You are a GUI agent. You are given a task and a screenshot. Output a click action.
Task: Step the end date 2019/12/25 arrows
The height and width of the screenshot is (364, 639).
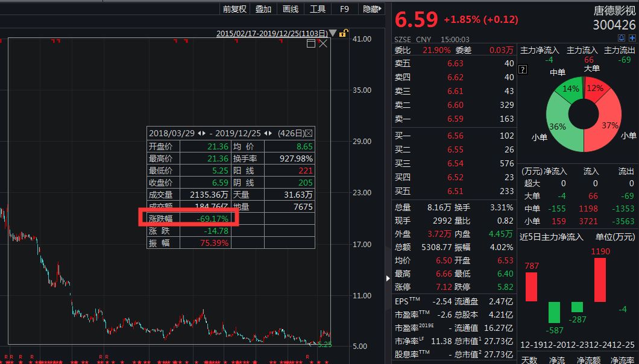tap(267, 133)
